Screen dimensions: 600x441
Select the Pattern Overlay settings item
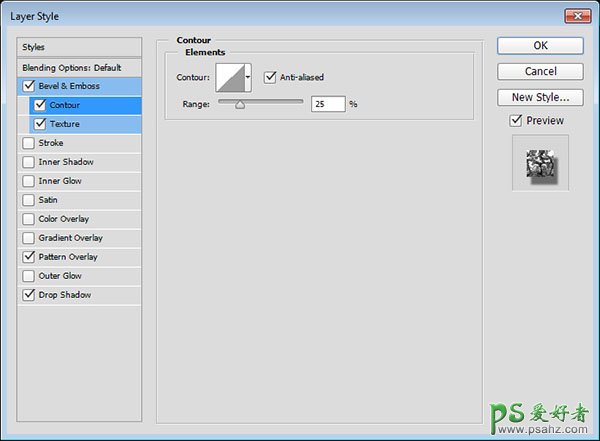[68, 257]
